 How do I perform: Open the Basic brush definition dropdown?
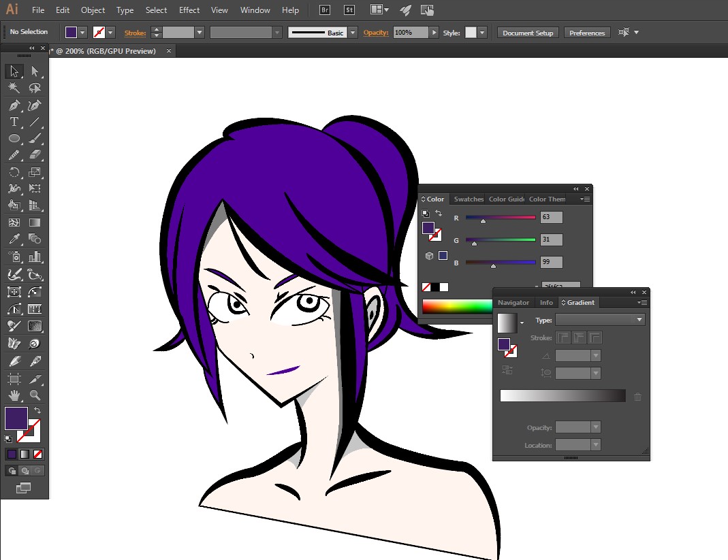tap(353, 33)
